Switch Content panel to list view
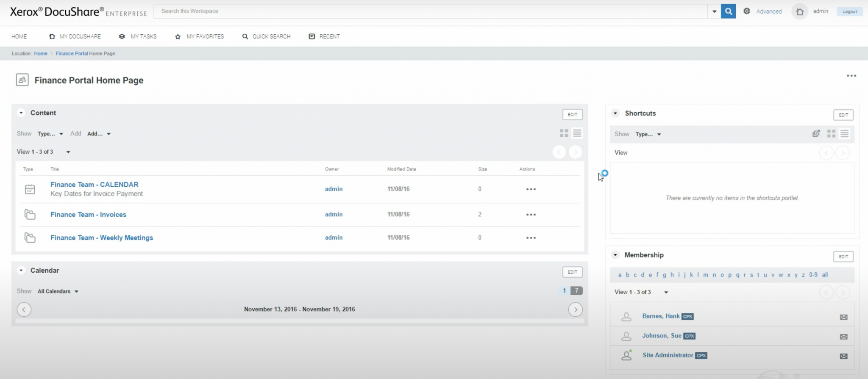Viewport: 868px width, 379px height. 577,133
